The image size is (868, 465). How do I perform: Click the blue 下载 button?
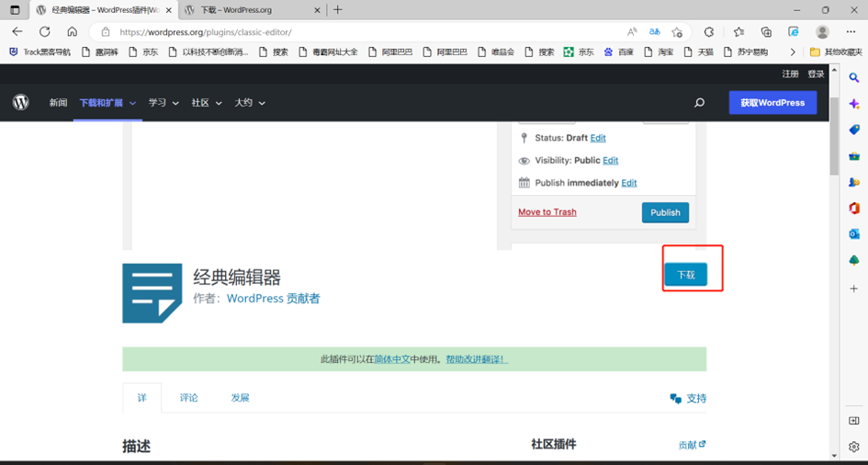(x=686, y=275)
